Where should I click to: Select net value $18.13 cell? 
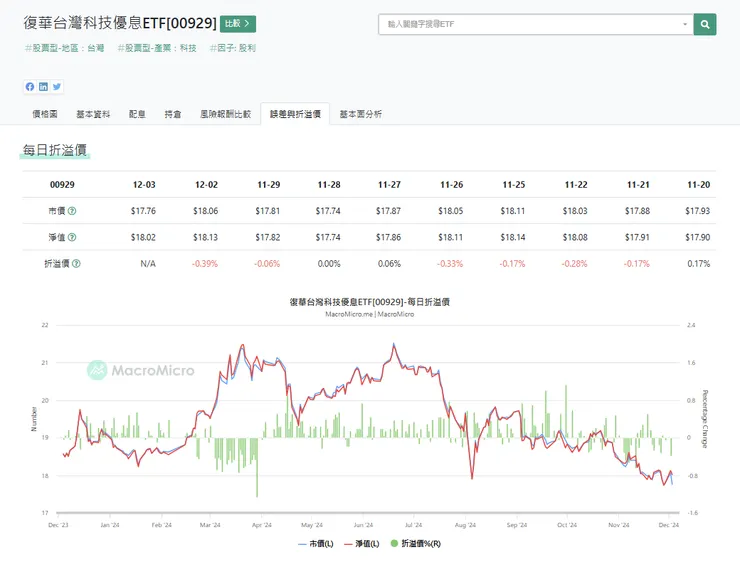coord(205,237)
